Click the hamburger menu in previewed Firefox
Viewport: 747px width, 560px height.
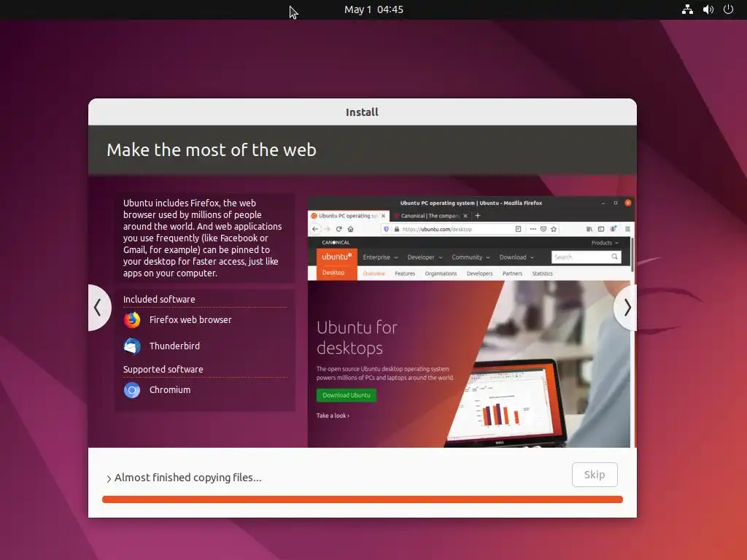click(x=627, y=229)
